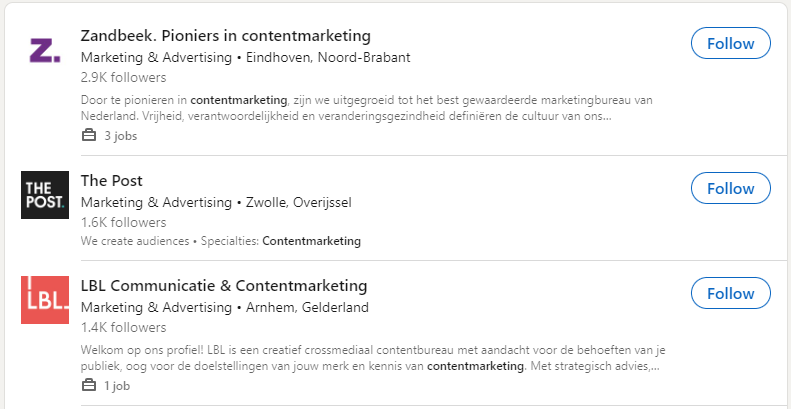View LBL's 1 job link

coord(118,386)
